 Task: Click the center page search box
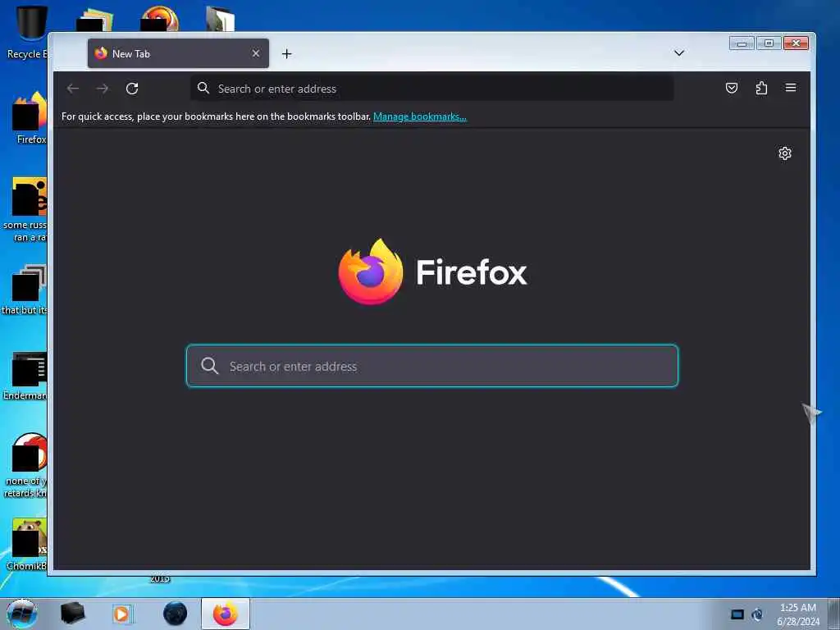pyautogui.click(x=431, y=366)
